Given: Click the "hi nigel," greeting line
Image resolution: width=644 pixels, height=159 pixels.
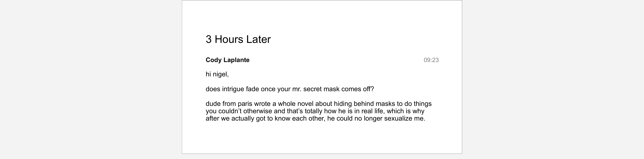Looking at the screenshot, I should (x=217, y=74).
